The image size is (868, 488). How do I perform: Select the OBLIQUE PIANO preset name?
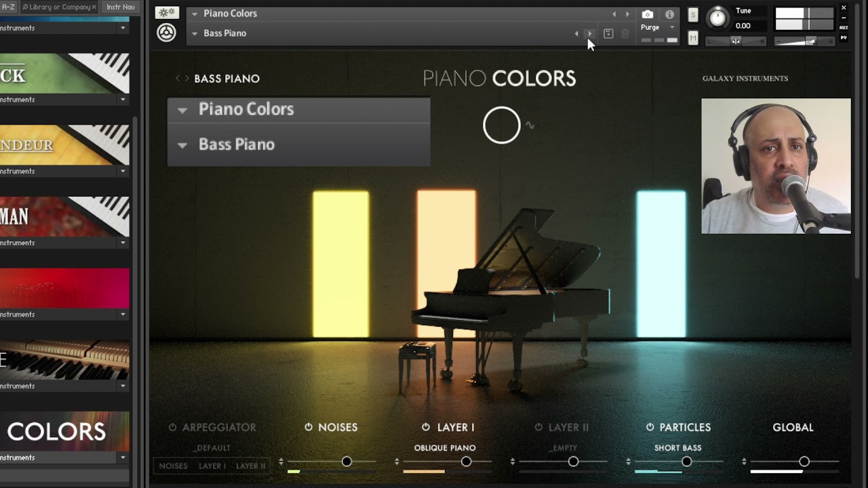tap(445, 448)
